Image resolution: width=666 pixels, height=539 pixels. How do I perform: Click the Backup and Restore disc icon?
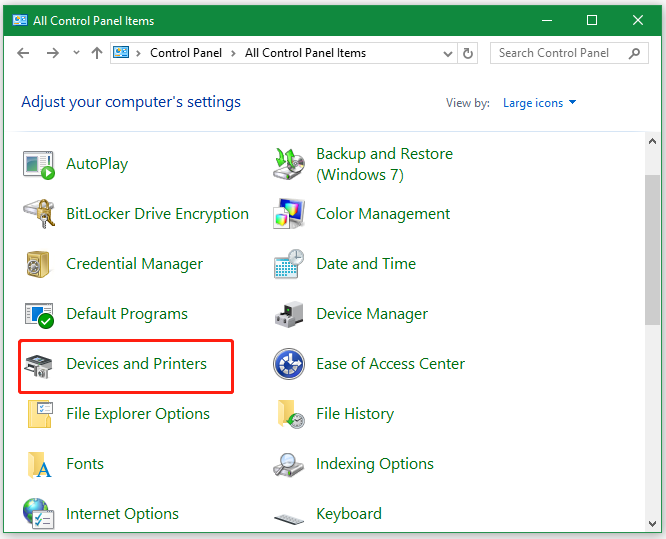(289, 164)
